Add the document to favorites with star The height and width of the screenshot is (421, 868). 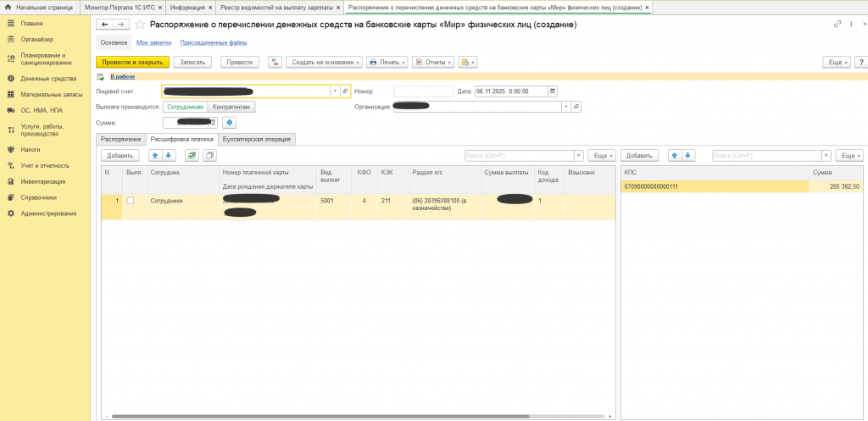(140, 25)
